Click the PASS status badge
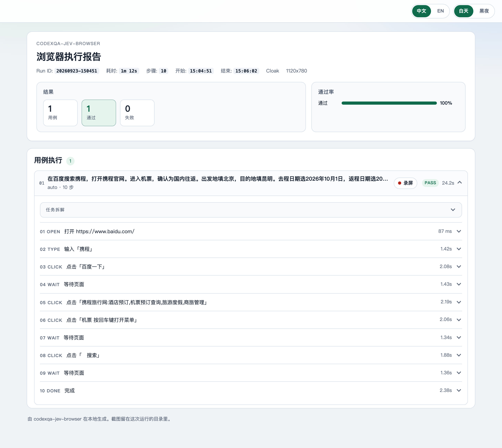The height and width of the screenshot is (448, 502). pos(430,183)
